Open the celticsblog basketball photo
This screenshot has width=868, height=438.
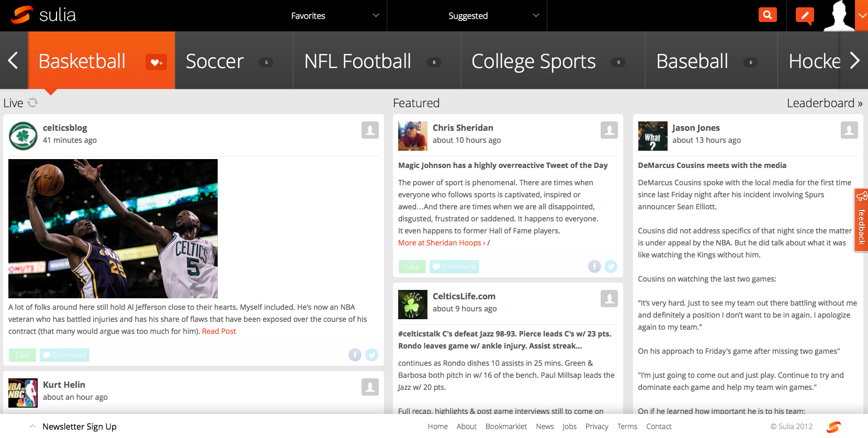[x=113, y=229]
